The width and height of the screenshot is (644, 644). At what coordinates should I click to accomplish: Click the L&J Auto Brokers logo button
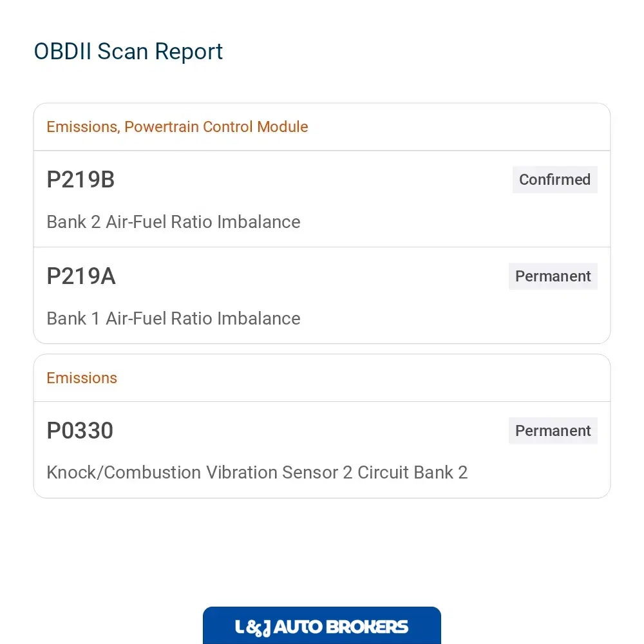[321, 625]
